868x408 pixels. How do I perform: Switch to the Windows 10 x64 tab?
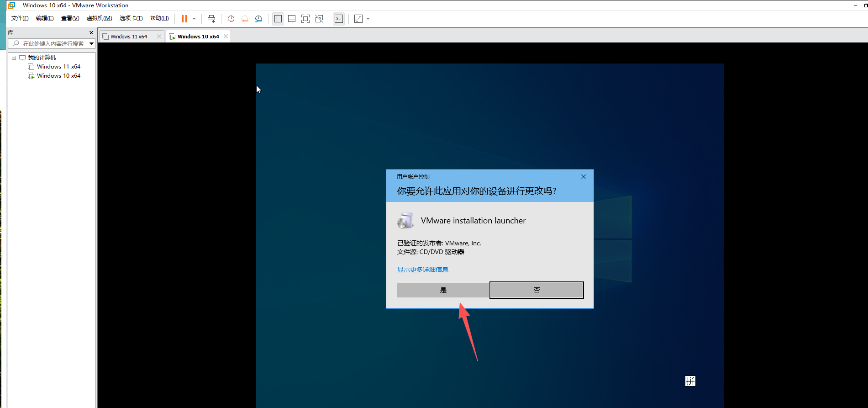pos(198,37)
